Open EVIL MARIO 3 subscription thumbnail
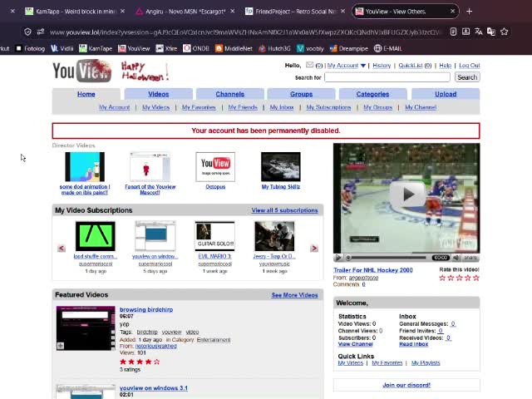The height and width of the screenshot is (399, 532). [214, 236]
